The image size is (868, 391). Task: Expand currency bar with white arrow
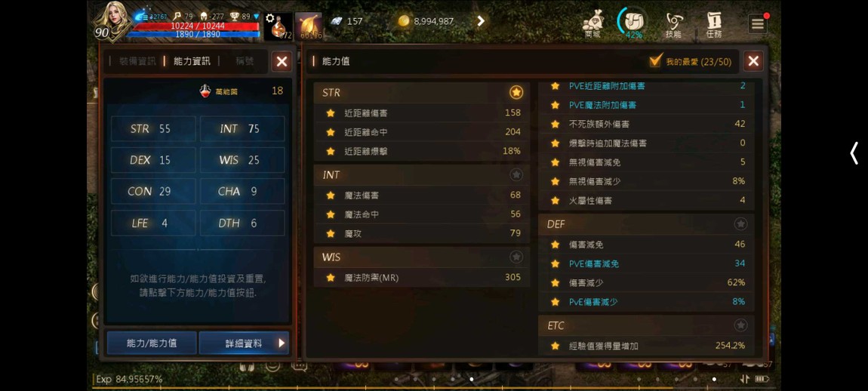[481, 21]
